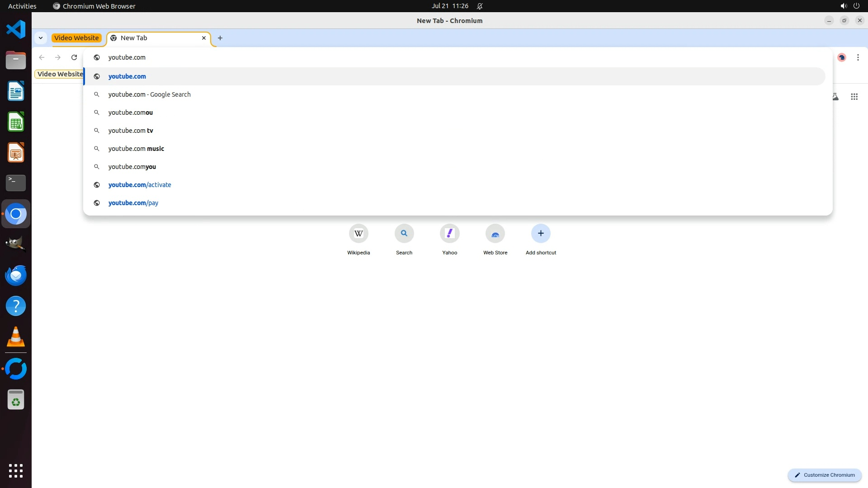Viewport: 868px width, 488px height.
Task: Open the Web Store shortcut
Action: (495, 234)
